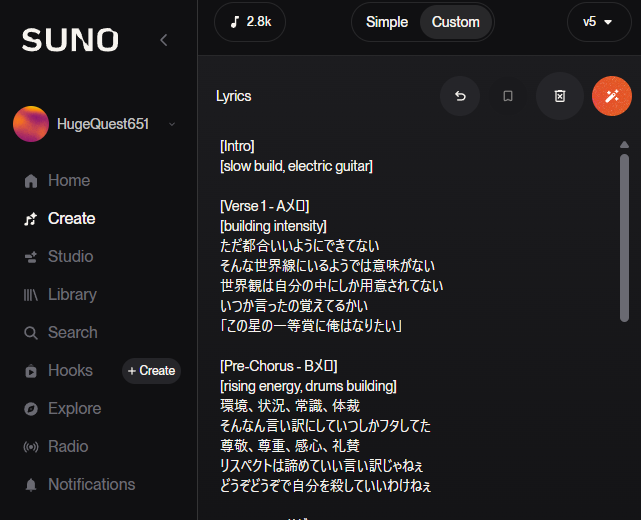
Task: Click the save lyrics bookmark icon
Action: point(508,96)
